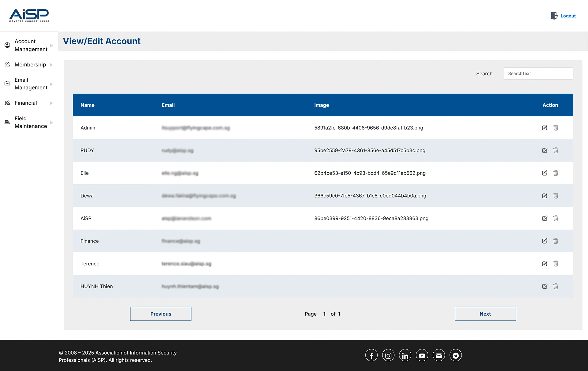Screen dimensions: 588x371
Task: Delete the RUDY account with trash icon
Action: pyautogui.click(x=556, y=150)
